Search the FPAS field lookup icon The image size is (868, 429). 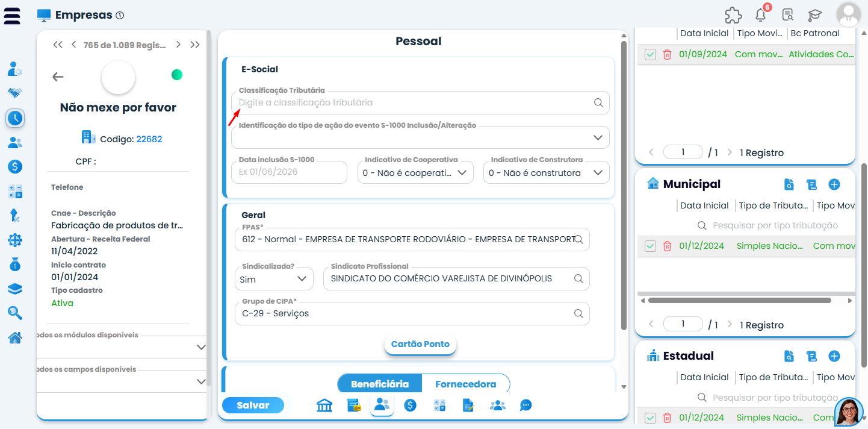point(578,239)
